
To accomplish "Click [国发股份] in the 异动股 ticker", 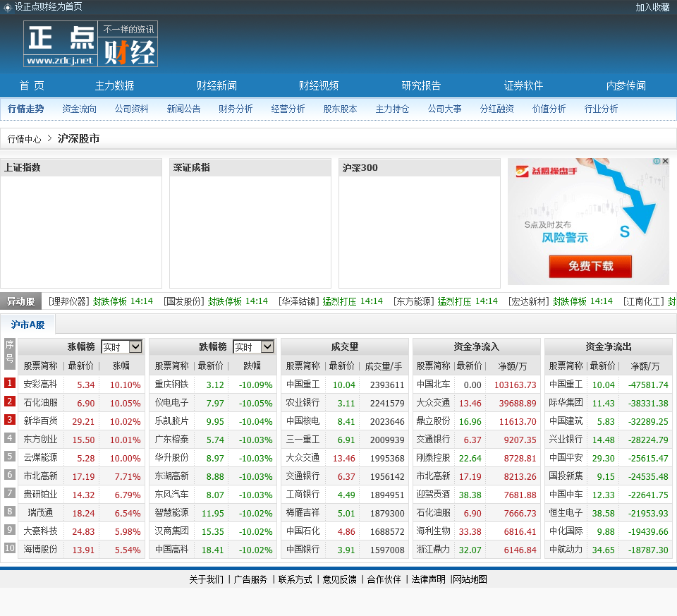I will coord(184,301).
